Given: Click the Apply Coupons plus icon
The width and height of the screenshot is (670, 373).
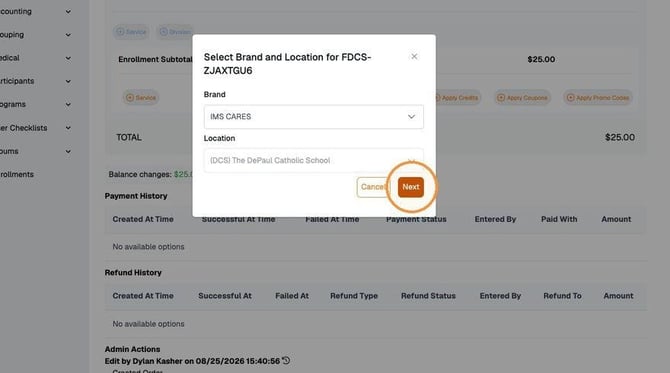Looking at the screenshot, I should coord(501,98).
